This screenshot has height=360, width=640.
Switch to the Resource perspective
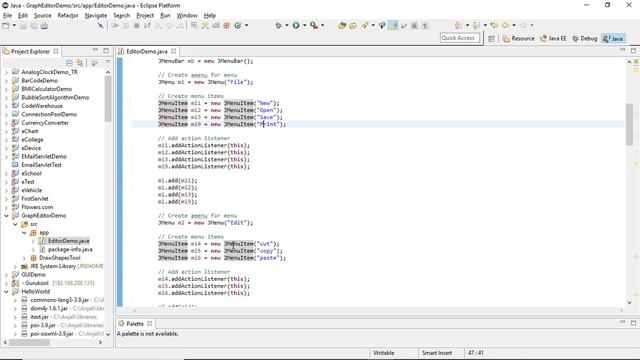coord(519,38)
